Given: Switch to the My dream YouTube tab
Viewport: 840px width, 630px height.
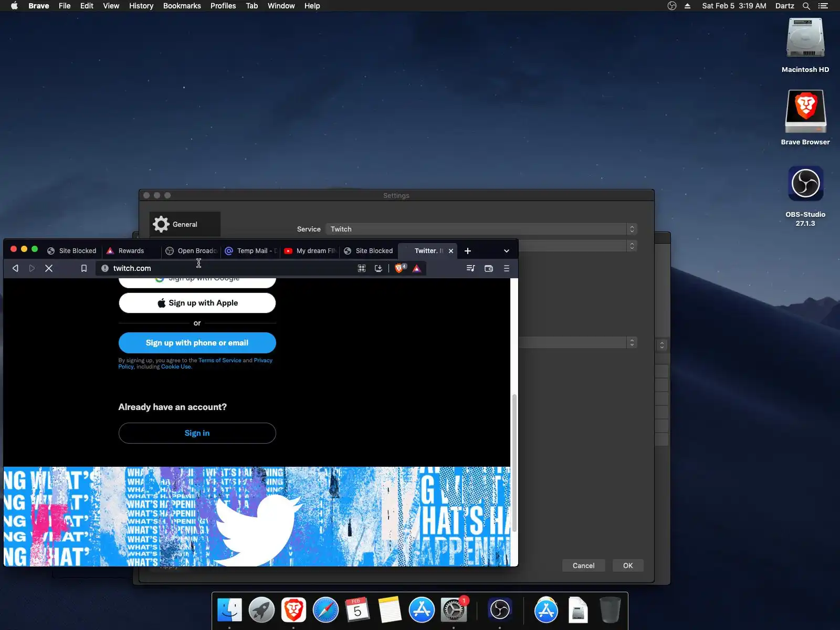Looking at the screenshot, I should point(310,251).
